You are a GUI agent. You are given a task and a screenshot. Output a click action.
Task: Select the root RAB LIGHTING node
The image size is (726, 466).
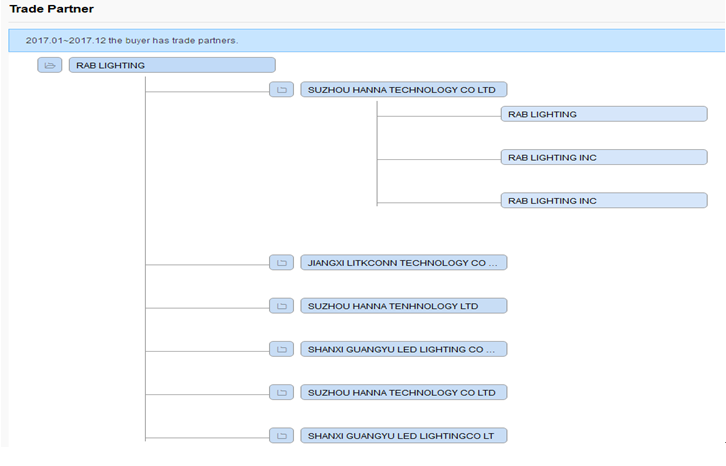coord(172,65)
